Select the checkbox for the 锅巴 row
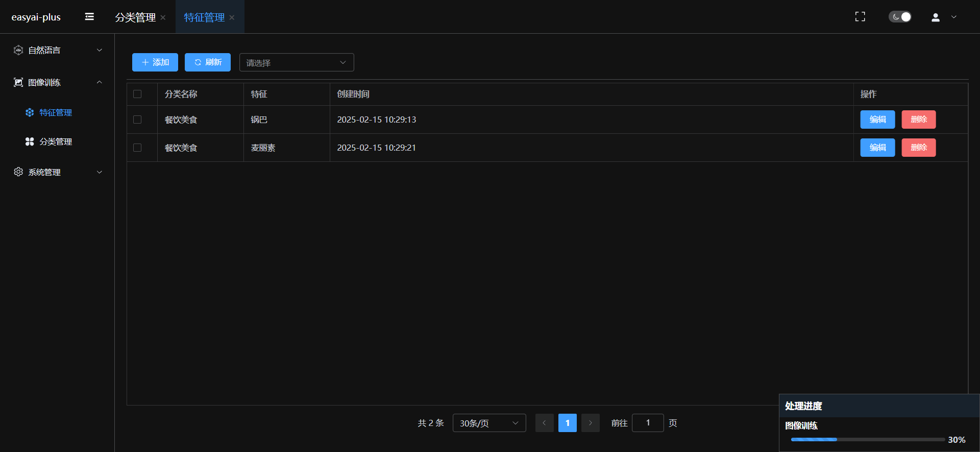The height and width of the screenshot is (452, 980). (137, 120)
